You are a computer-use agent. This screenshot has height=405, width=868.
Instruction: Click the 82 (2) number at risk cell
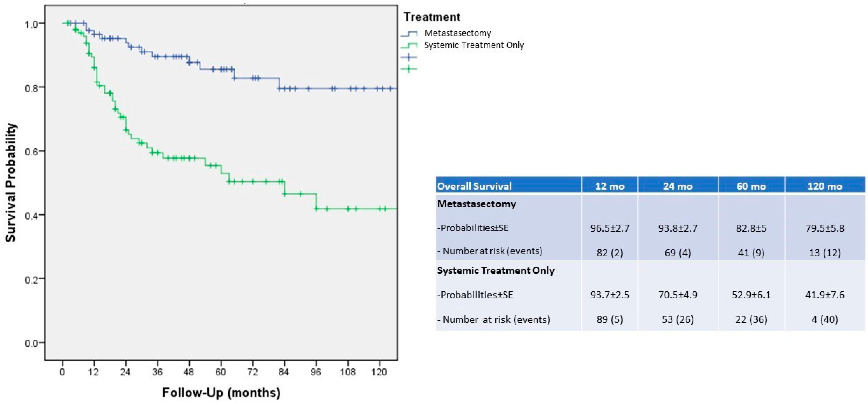pos(610,252)
